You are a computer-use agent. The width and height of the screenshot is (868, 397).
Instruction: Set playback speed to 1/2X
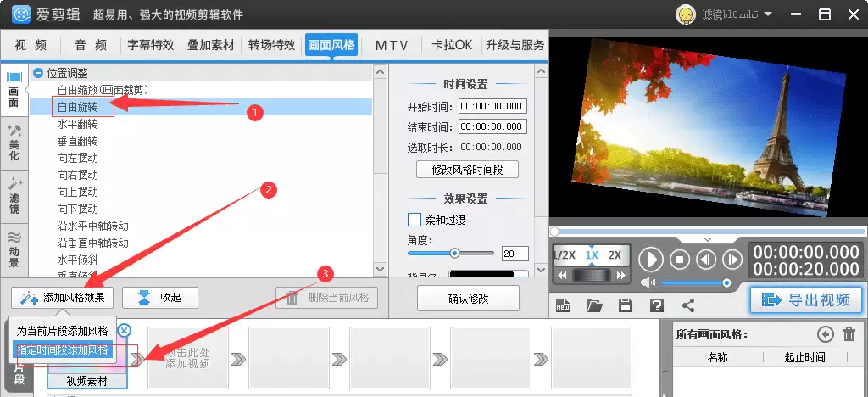click(x=565, y=255)
